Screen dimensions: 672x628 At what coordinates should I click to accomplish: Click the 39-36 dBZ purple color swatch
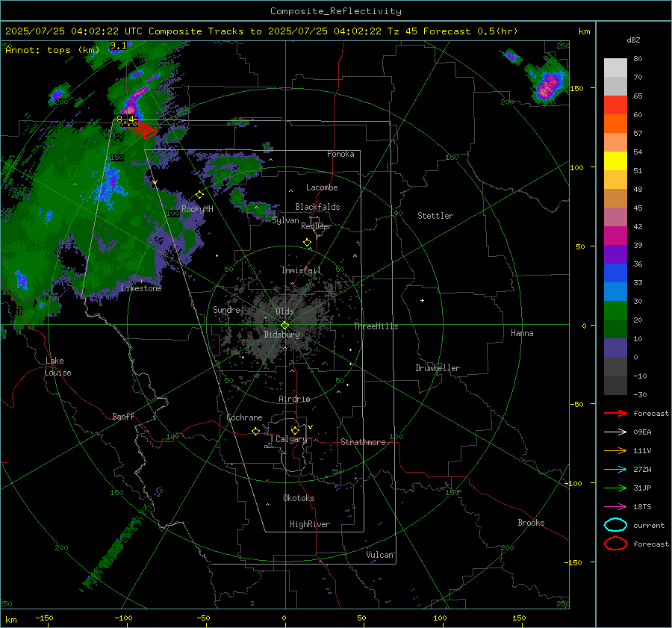pyautogui.click(x=615, y=254)
